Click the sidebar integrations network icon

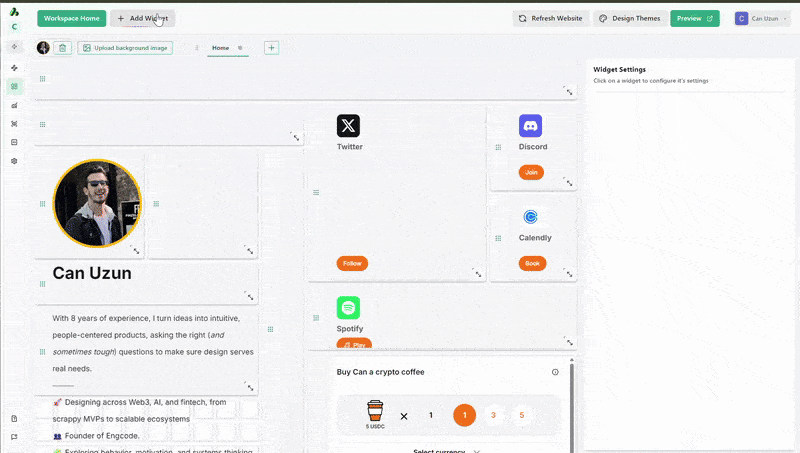(x=14, y=123)
